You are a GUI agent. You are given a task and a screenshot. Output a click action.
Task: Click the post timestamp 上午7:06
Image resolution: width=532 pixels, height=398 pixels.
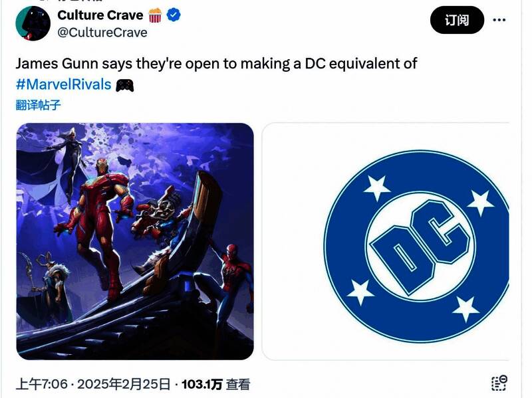[x=42, y=385]
